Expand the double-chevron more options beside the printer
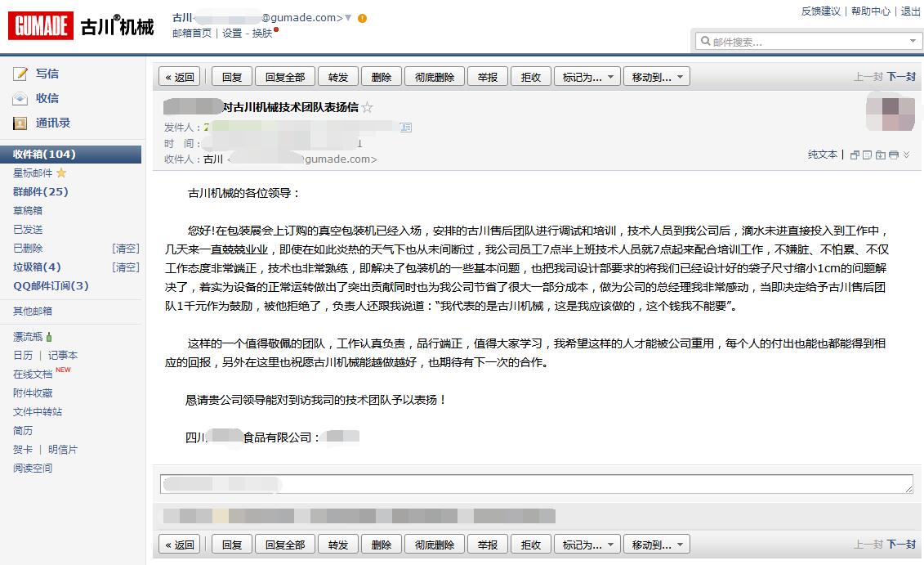 pyautogui.click(x=906, y=155)
